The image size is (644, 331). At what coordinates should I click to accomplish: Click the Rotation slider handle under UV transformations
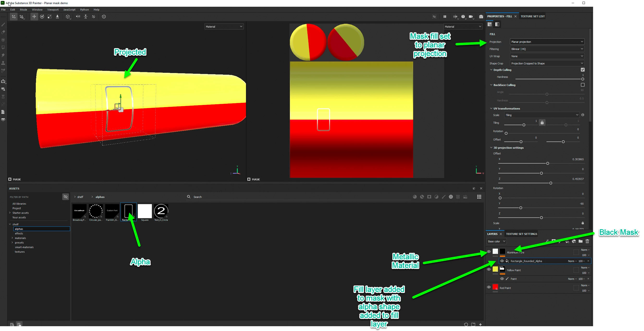[506, 133]
